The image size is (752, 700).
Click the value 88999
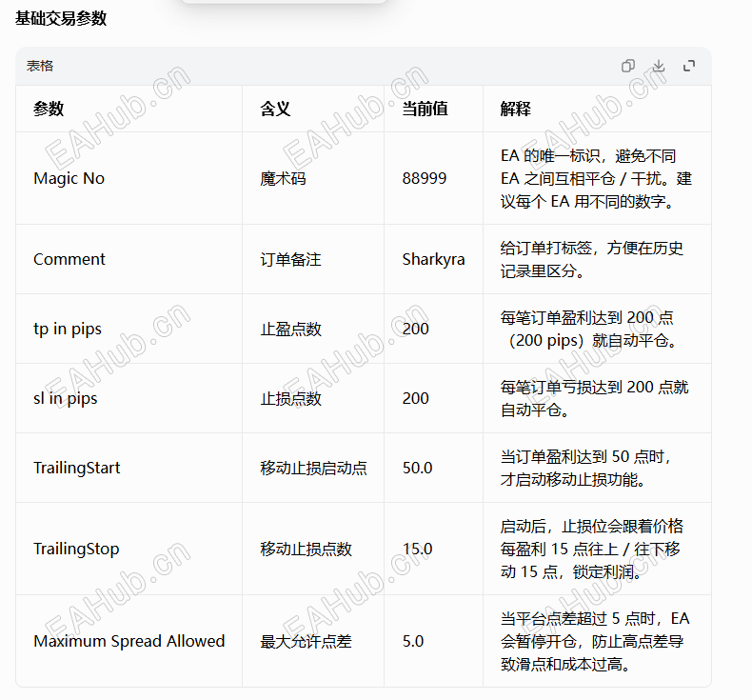[x=425, y=178]
